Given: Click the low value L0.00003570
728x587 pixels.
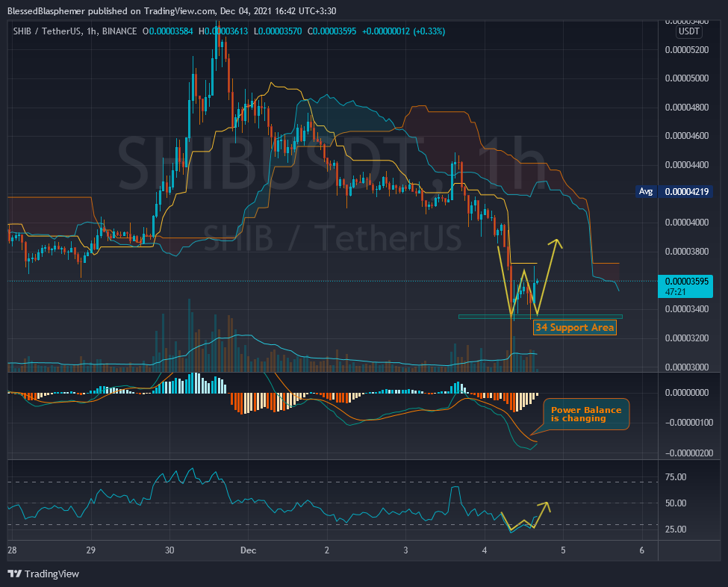Looking at the screenshot, I should coord(278,31).
